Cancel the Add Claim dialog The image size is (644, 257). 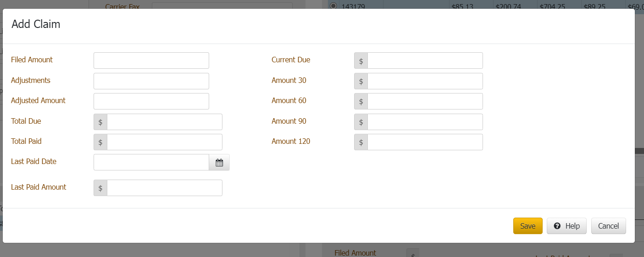pyautogui.click(x=608, y=226)
